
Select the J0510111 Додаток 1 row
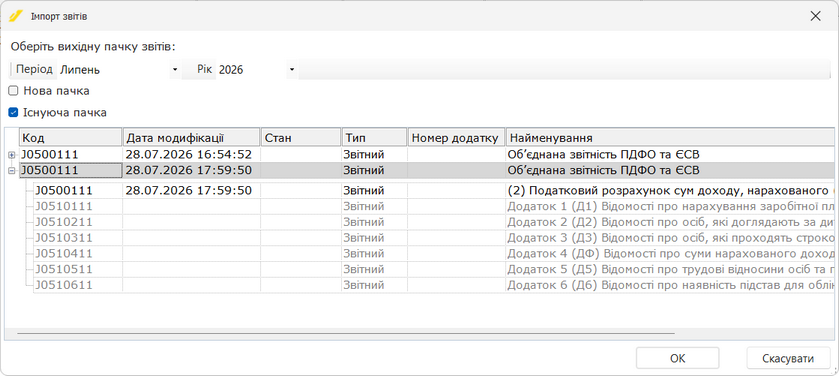[x=433, y=206]
